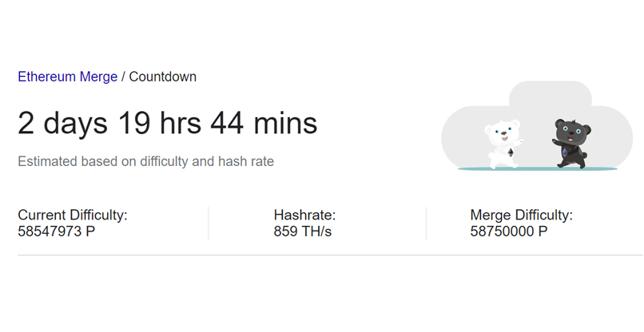
Task: Click the 'Estimated based on difficulty' note
Action: click(145, 162)
